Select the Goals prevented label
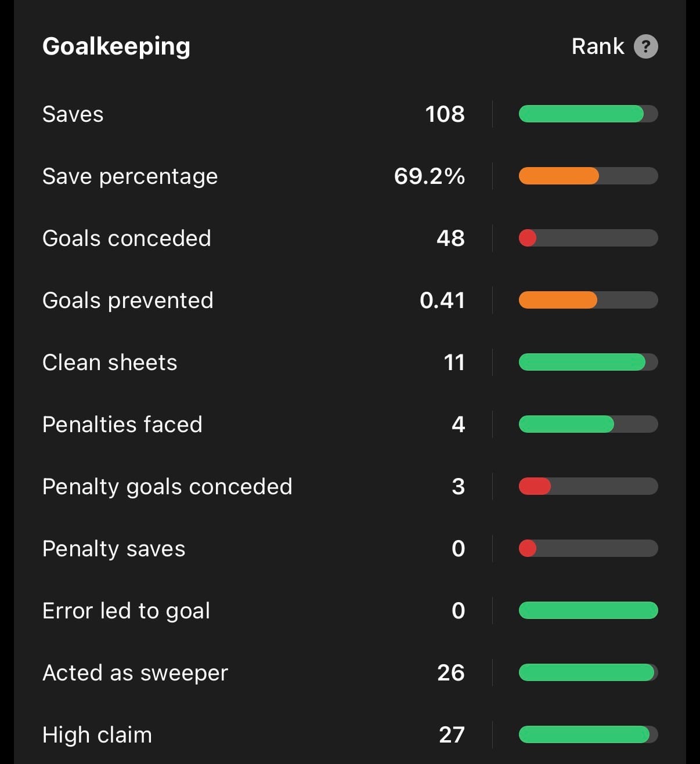 click(128, 300)
